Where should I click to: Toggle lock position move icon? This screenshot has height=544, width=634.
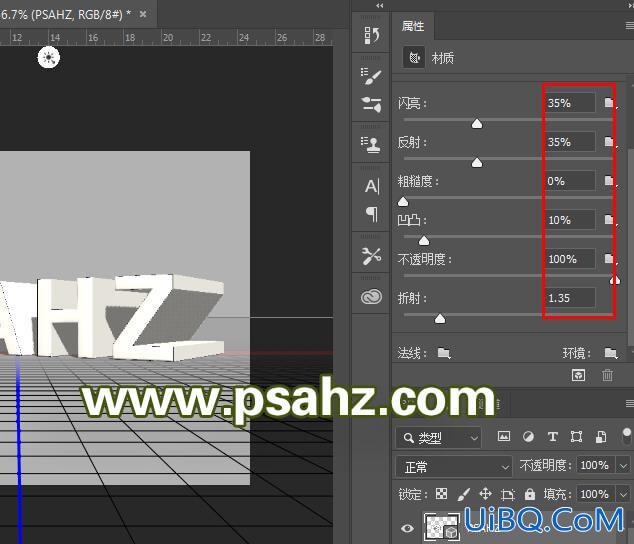pos(485,493)
